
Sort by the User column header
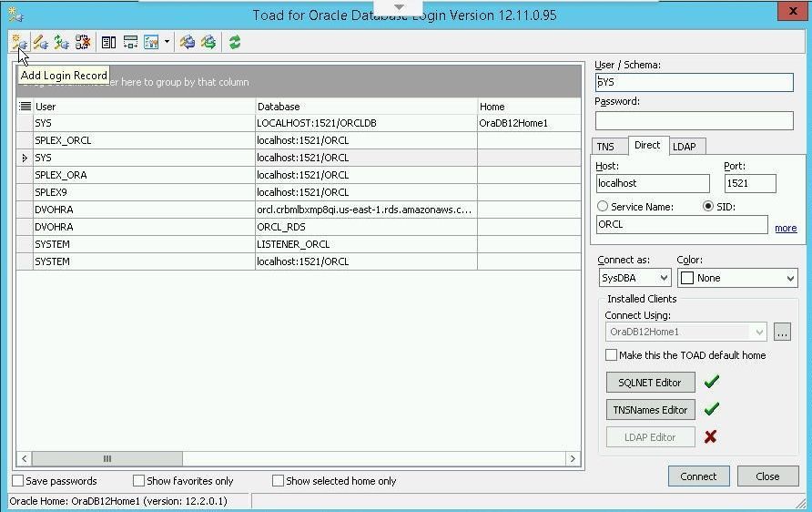click(144, 107)
